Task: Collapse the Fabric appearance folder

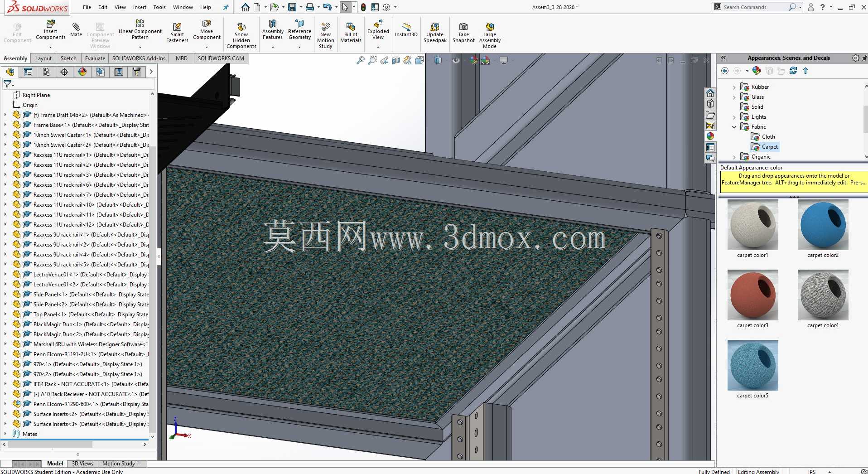Action: (x=734, y=127)
